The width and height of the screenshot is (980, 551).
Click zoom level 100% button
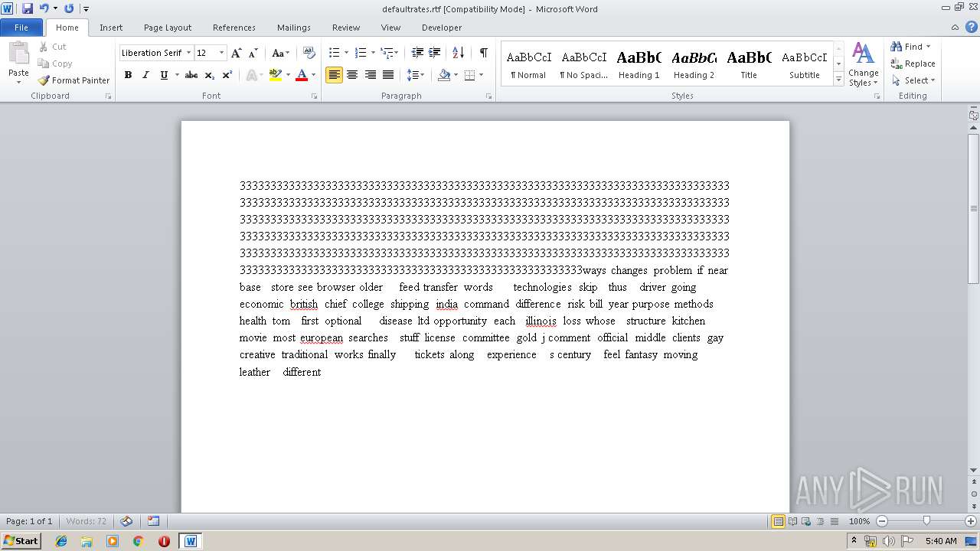[x=860, y=521]
